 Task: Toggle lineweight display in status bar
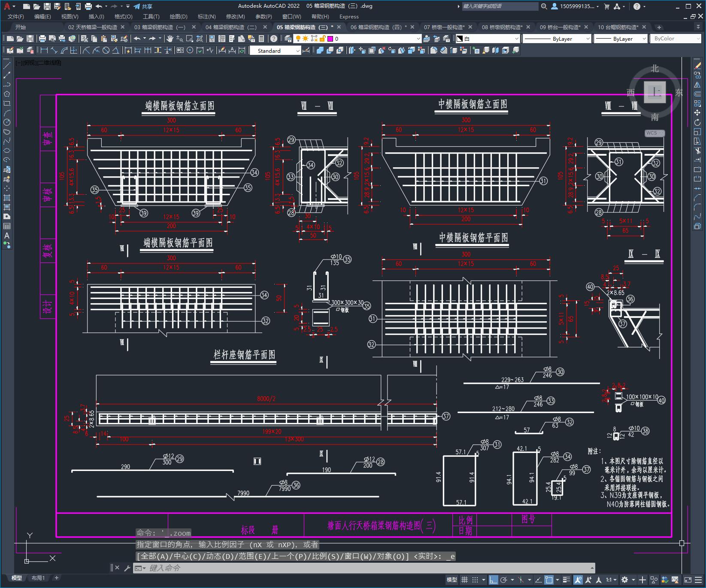point(567,580)
